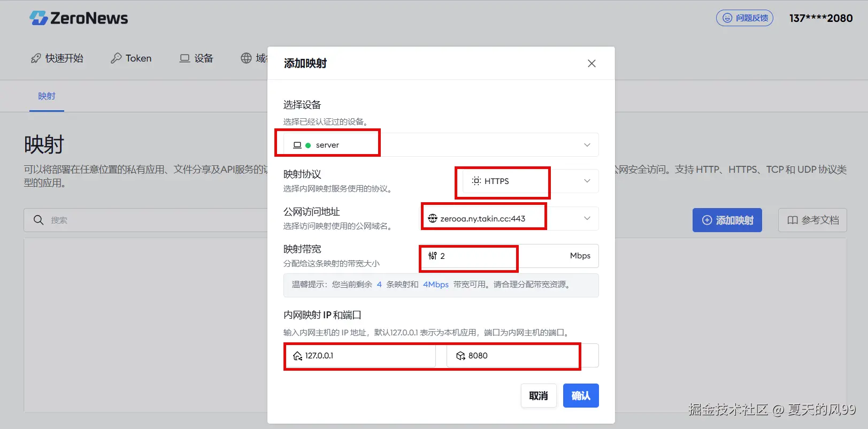
Task: Edit the 8080 port field
Action: (x=522, y=356)
